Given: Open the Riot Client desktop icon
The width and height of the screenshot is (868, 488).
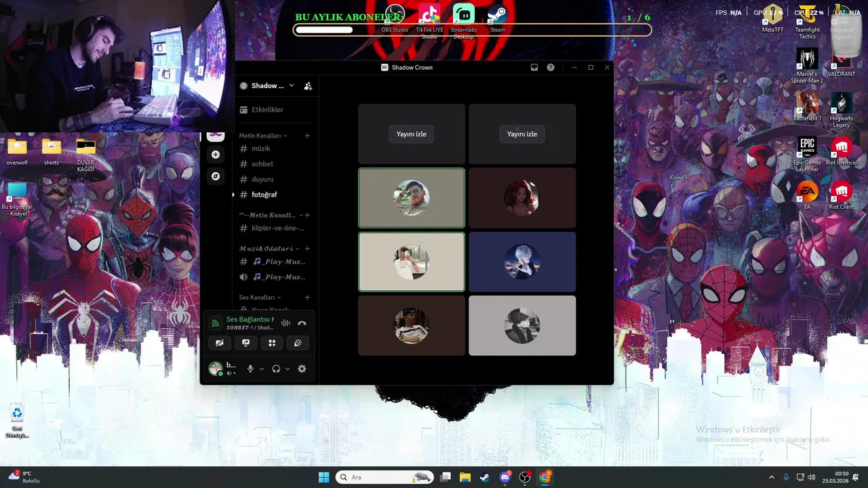Looking at the screenshot, I should [x=842, y=195].
